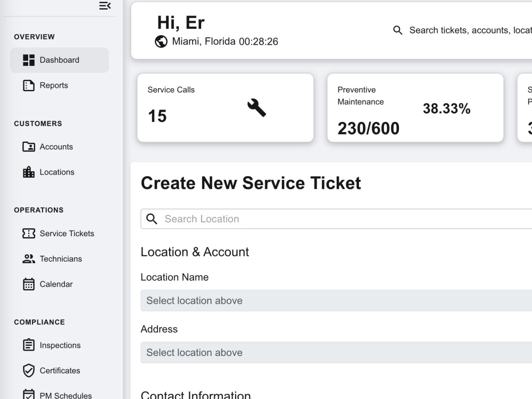
Task: Click the wrench icon on Service Calls
Action: [x=256, y=107]
